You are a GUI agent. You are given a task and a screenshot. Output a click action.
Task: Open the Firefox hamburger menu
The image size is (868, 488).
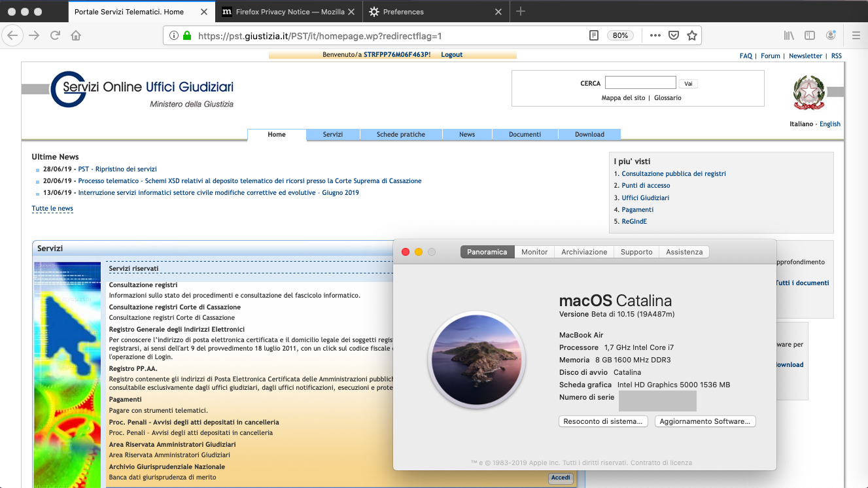tap(856, 35)
